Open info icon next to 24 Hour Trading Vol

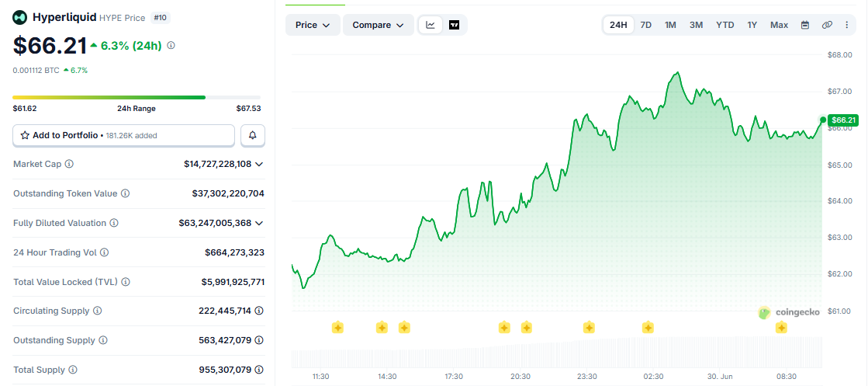104,252
